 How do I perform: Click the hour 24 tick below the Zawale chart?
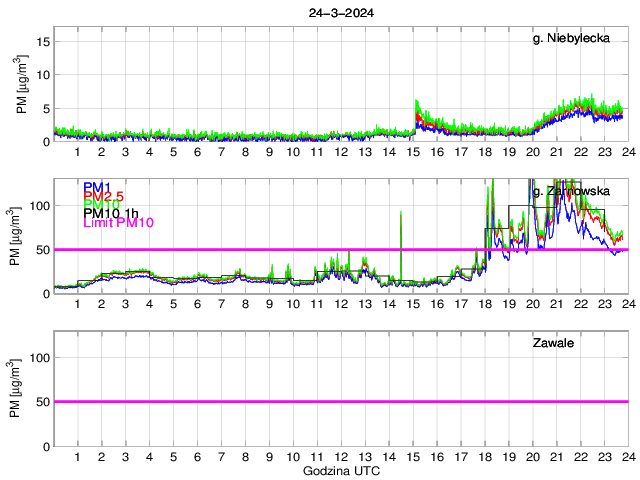point(629,457)
